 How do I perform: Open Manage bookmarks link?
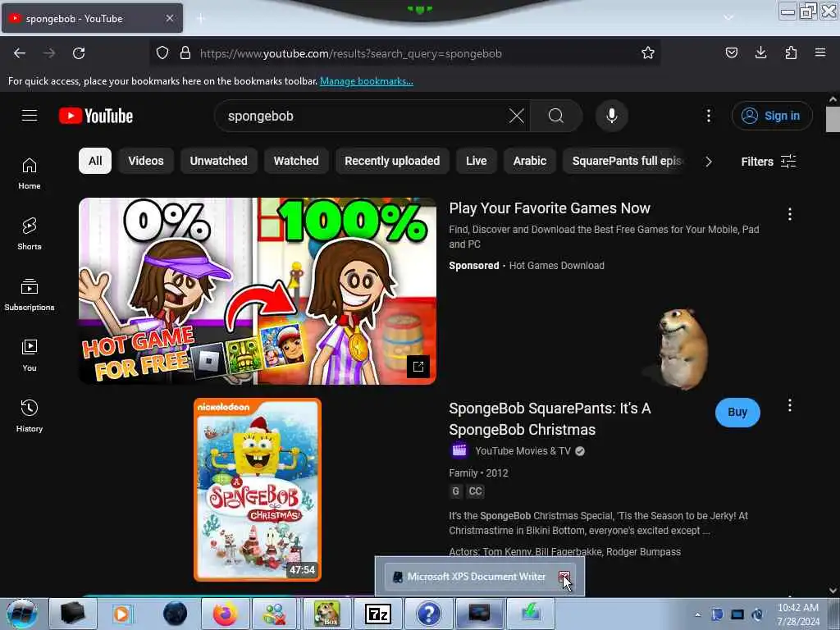click(367, 81)
